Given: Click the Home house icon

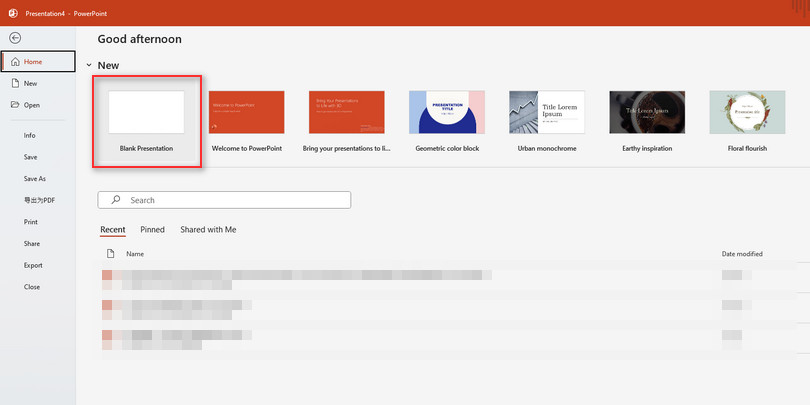Looking at the screenshot, I should click(14, 62).
